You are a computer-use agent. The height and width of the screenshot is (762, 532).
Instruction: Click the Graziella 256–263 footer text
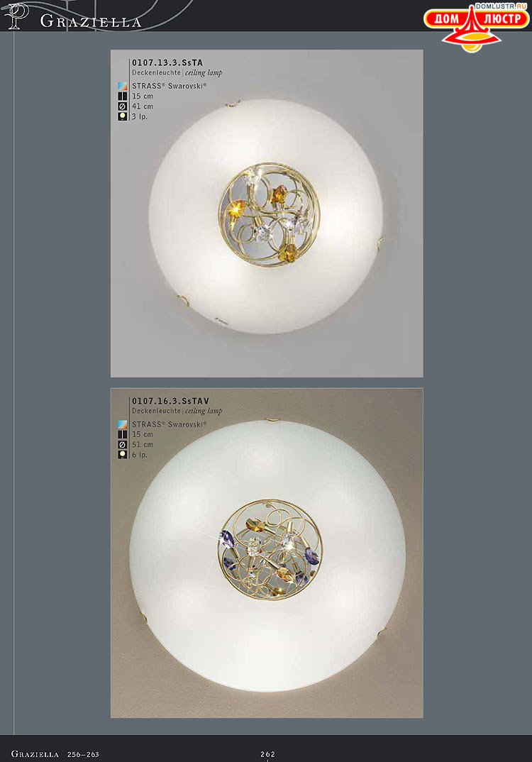[x=55, y=754]
